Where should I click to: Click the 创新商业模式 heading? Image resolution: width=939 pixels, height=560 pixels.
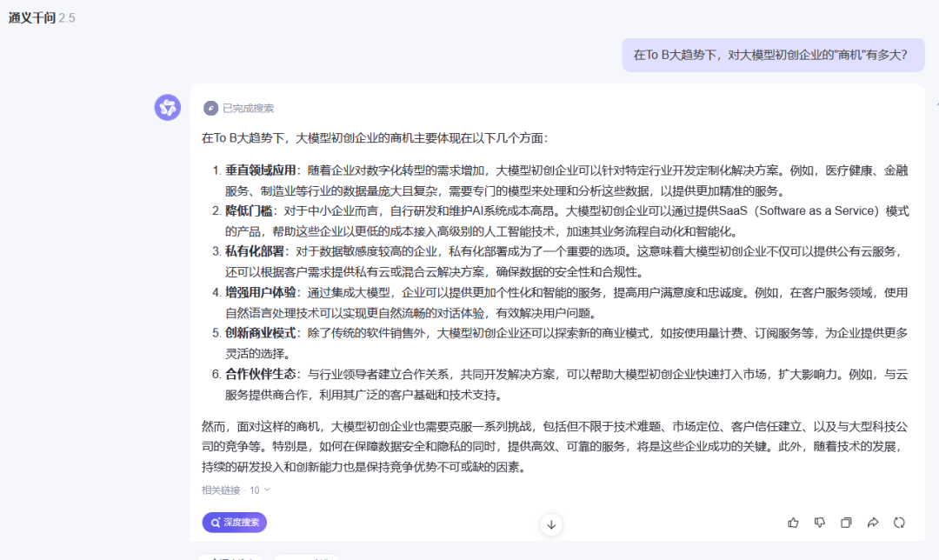(x=261, y=333)
